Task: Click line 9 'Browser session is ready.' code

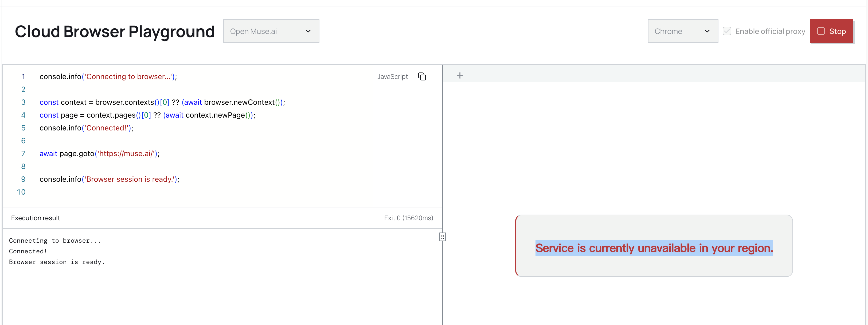Action: tap(109, 179)
